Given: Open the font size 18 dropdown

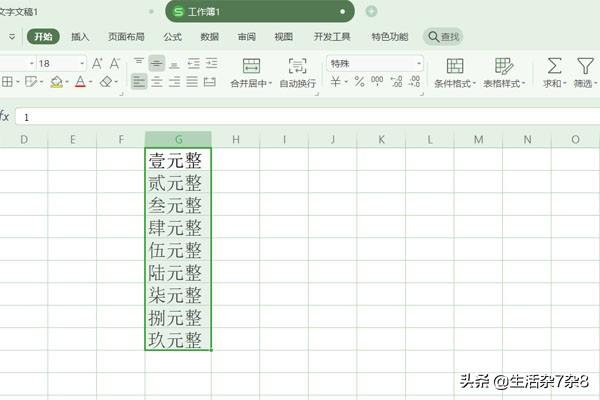Looking at the screenshot, I should point(82,64).
